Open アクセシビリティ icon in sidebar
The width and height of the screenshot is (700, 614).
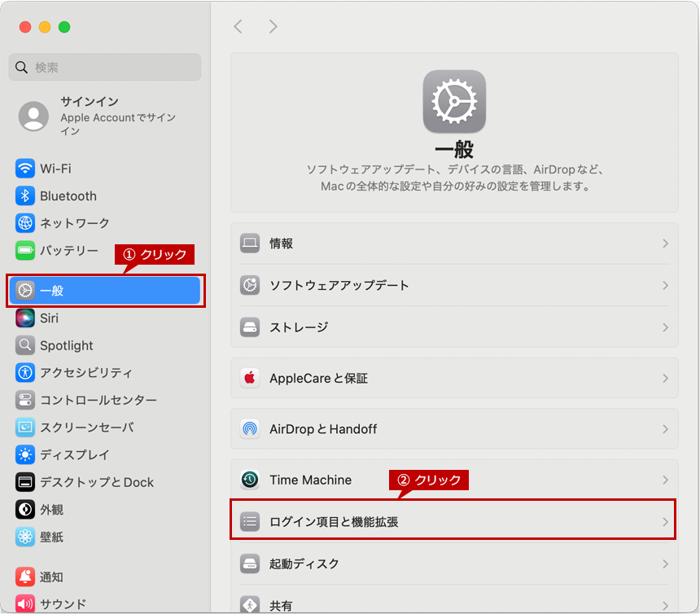coord(25,373)
